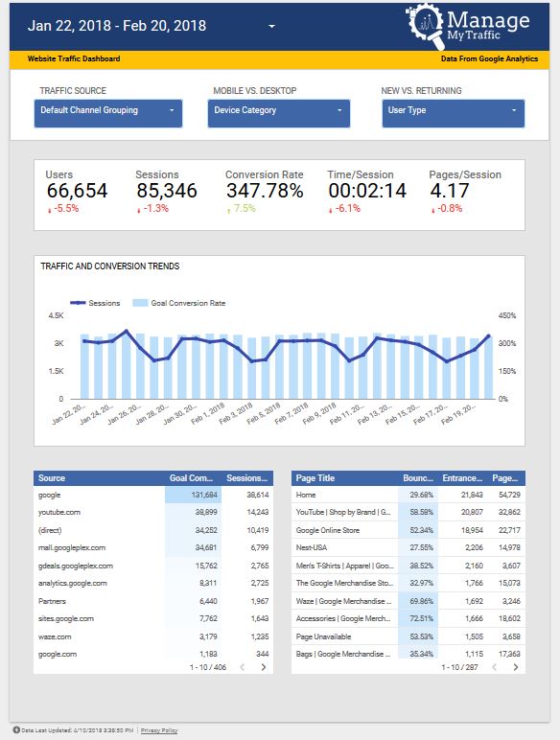Select the waze.com source row

(153, 636)
